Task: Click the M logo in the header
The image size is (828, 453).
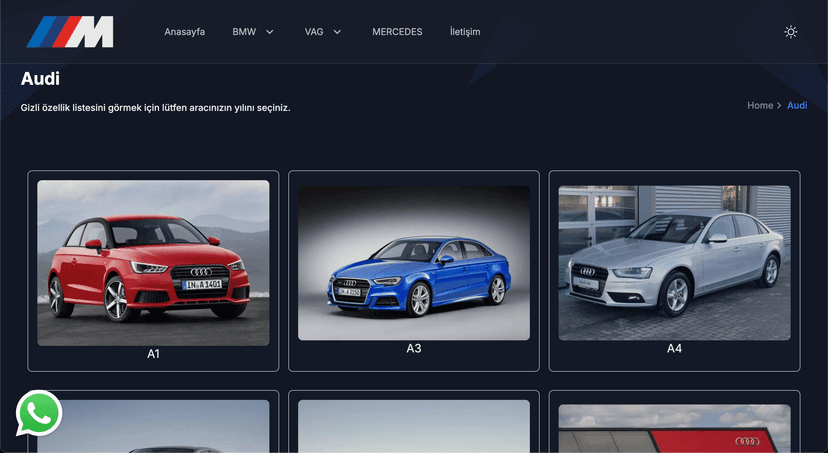Action: point(70,32)
